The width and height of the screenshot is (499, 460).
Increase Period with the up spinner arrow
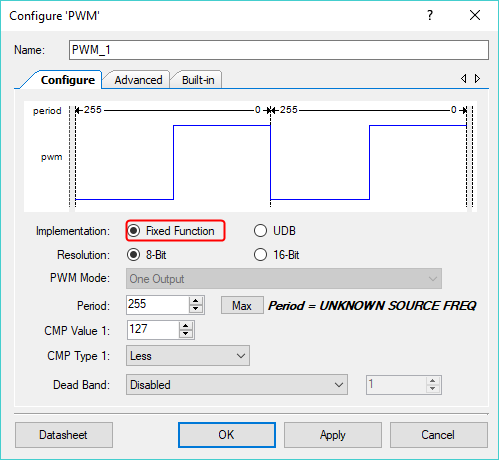[196, 301]
